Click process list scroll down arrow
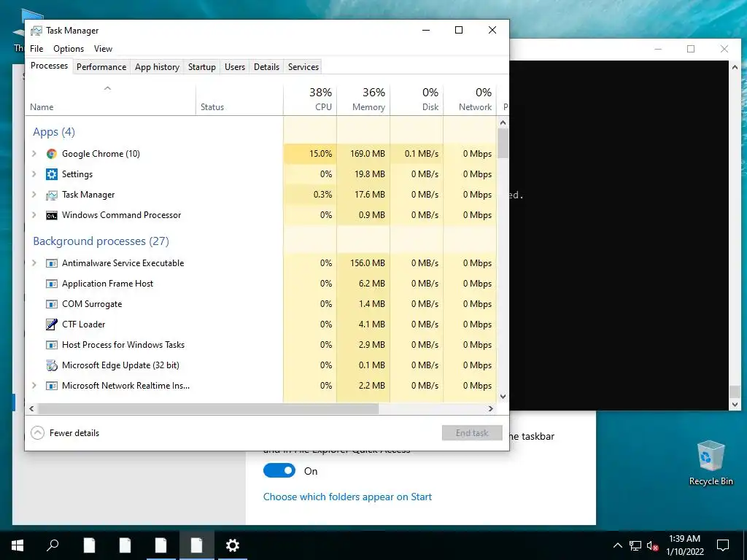This screenshot has width=747, height=560. pyautogui.click(x=503, y=396)
